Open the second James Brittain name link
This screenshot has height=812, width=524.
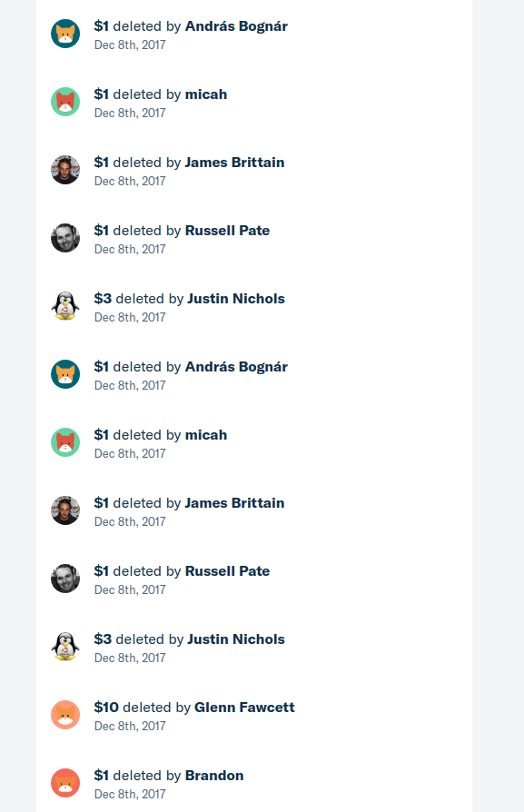click(x=234, y=503)
